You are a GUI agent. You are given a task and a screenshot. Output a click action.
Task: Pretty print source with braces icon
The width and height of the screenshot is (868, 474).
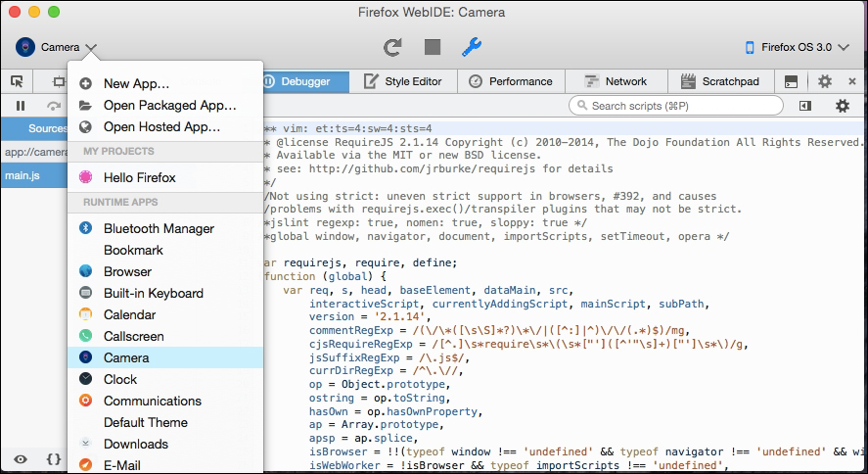coord(54,459)
